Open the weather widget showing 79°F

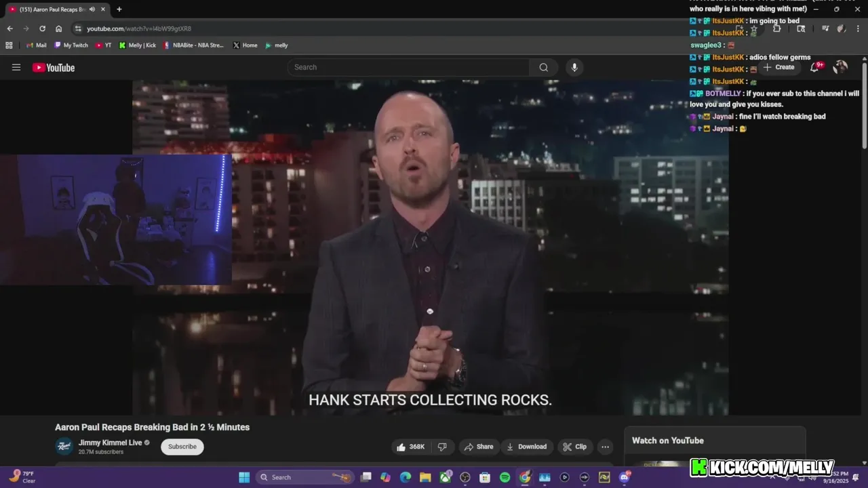click(x=22, y=477)
